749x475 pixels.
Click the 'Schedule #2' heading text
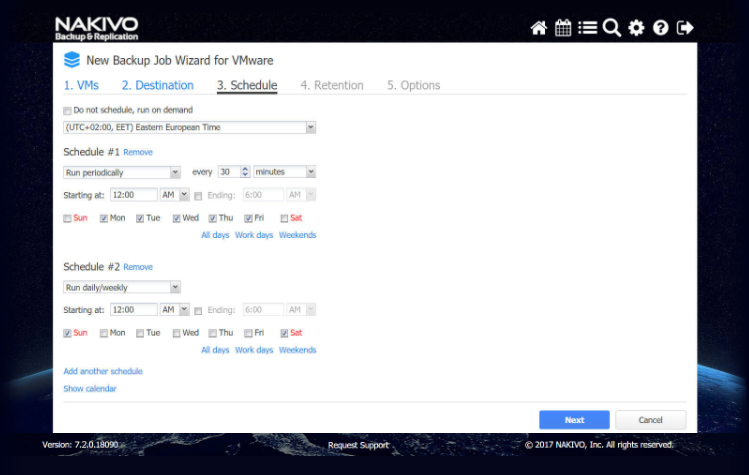pos(91,267)
